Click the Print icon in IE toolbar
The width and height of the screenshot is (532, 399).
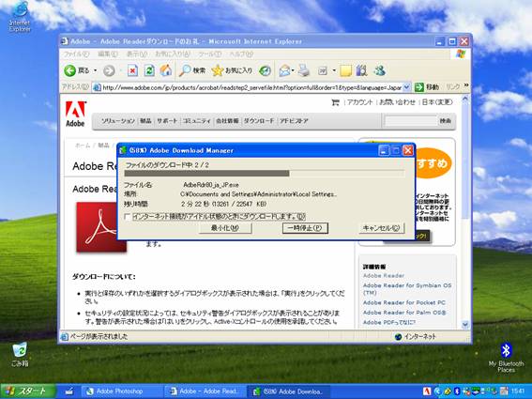(x=304, y=70)
